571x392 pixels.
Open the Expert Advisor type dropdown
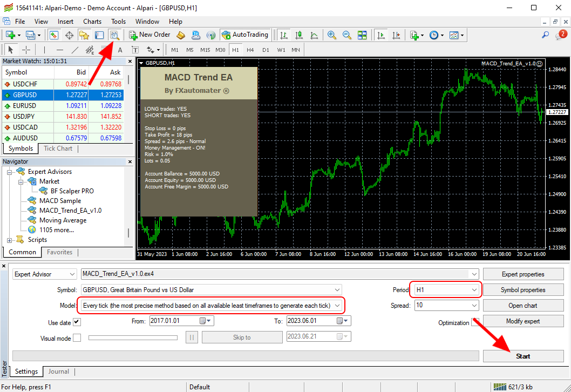pyautogui.click(x=44, y=274)
